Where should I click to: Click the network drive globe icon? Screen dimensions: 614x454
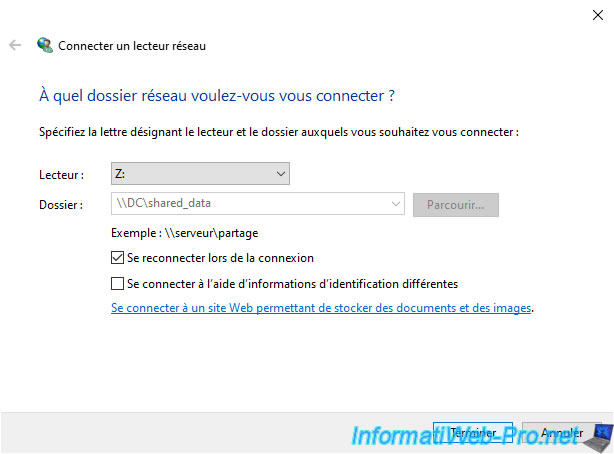45,45
